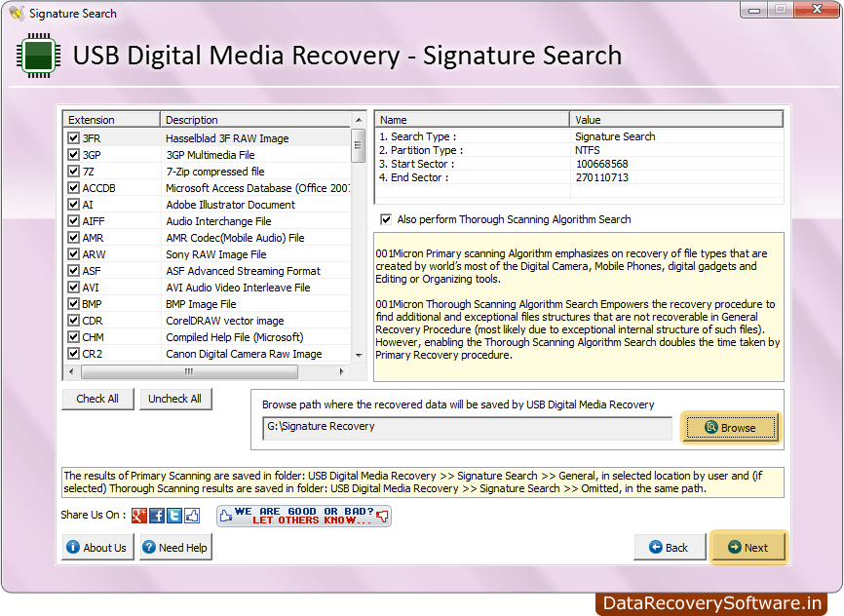Screen dimensions: 844x616
Task: Click the green chip application logo
Action: [38, 56]
